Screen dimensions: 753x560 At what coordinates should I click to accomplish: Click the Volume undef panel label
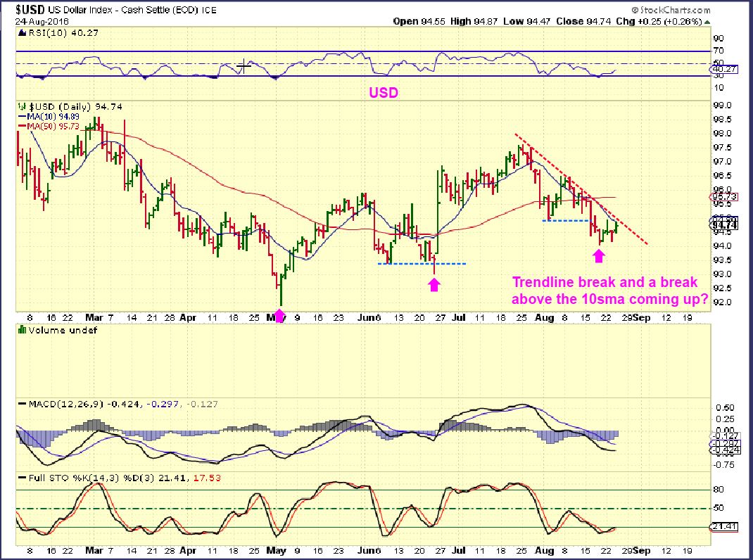tap(63, 330)
